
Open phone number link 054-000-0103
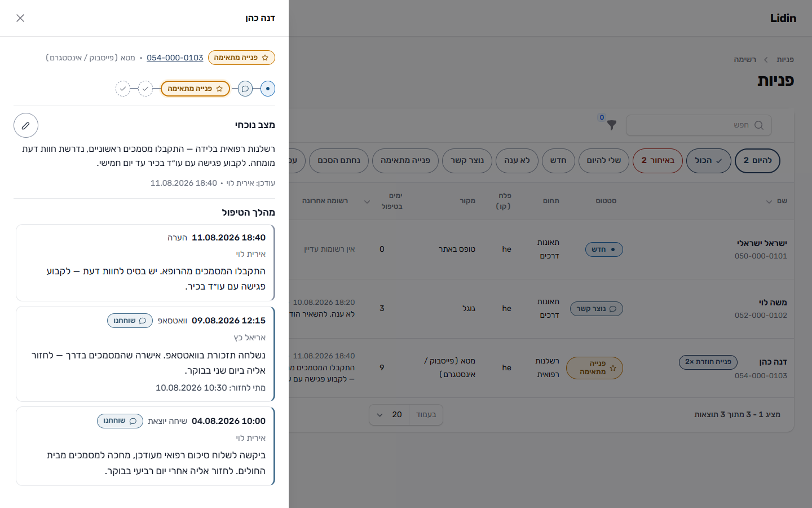[x=175, y=58]
